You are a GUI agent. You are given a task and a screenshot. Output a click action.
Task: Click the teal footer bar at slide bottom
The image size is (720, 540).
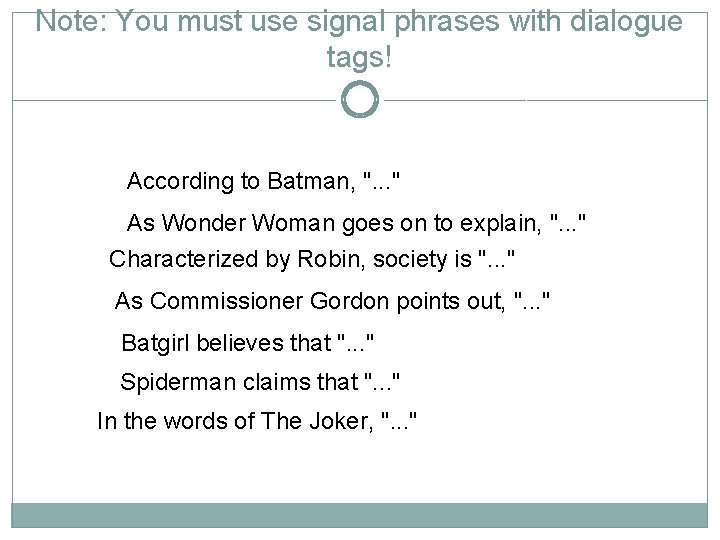coord(360,514)
